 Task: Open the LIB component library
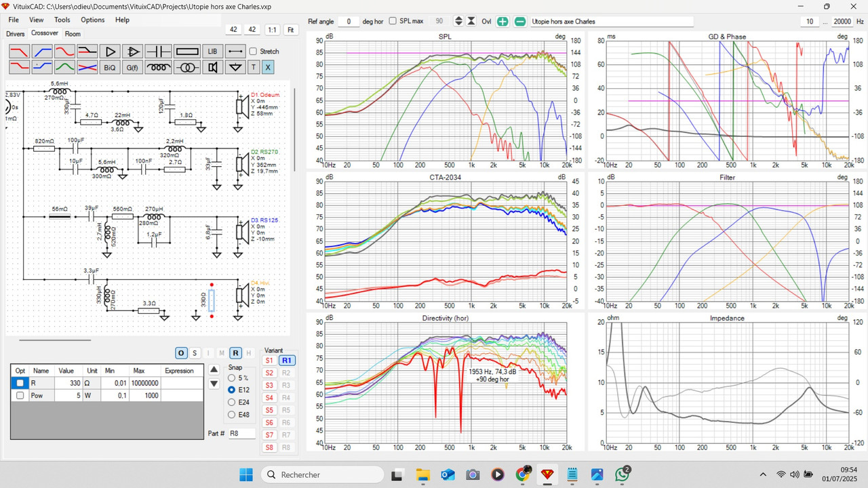tap(212, 51)
